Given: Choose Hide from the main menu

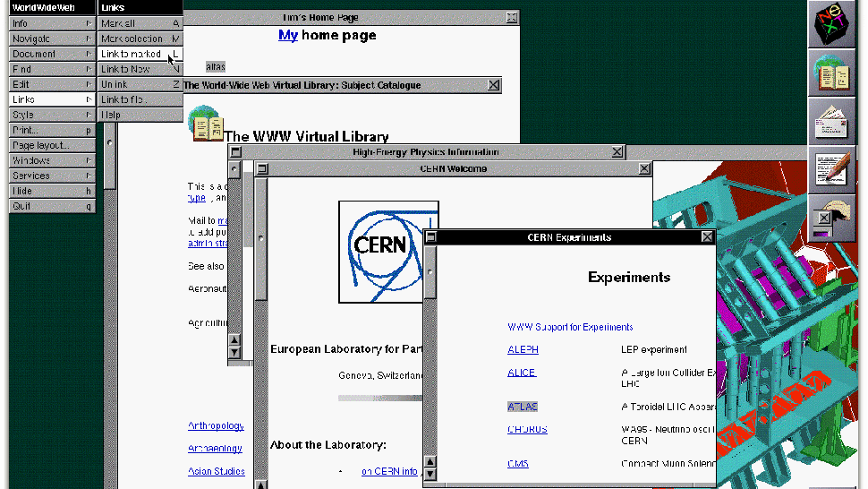Looking at the screenshot, I should [x=52, y=191].
